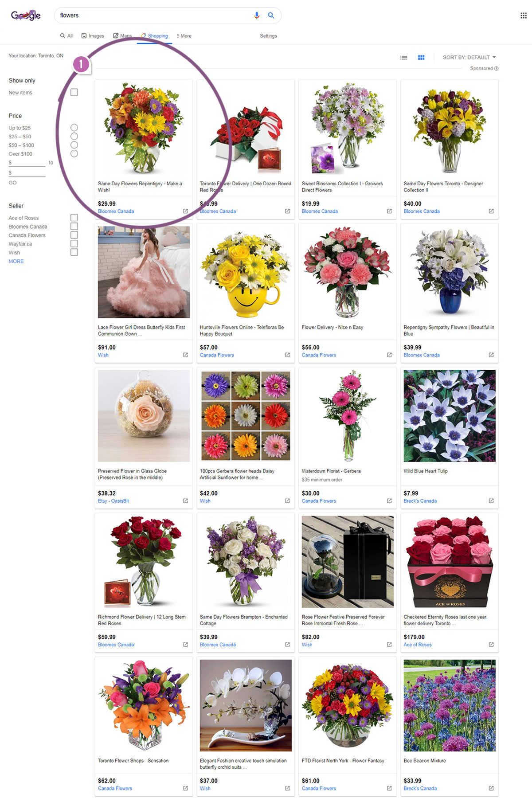The height and width of the screenshot is (798, 532).
Task: Tick the Wayfair.ca seller checkbox
Action: point(74,244)
